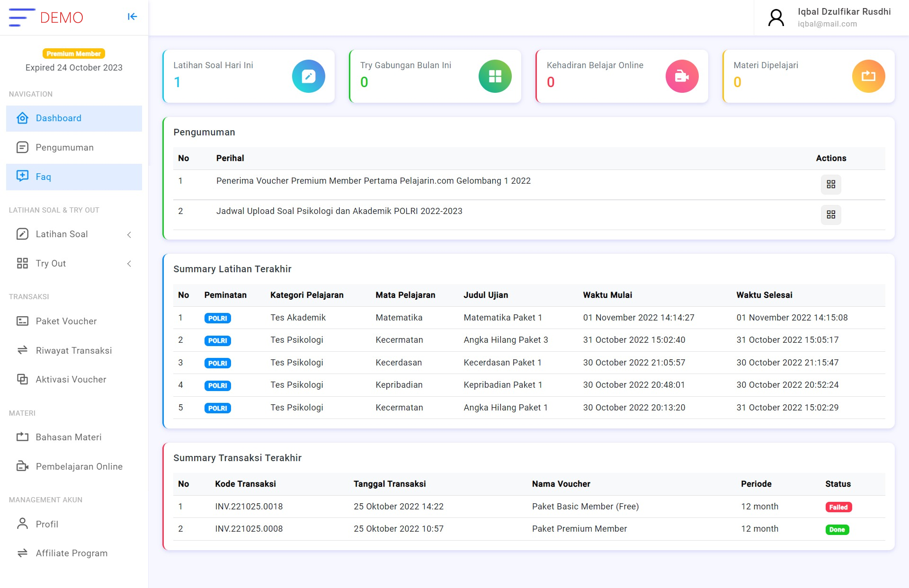
Task: Expand the Latihan Soal submenu chevron
Action: click(129, 234)
